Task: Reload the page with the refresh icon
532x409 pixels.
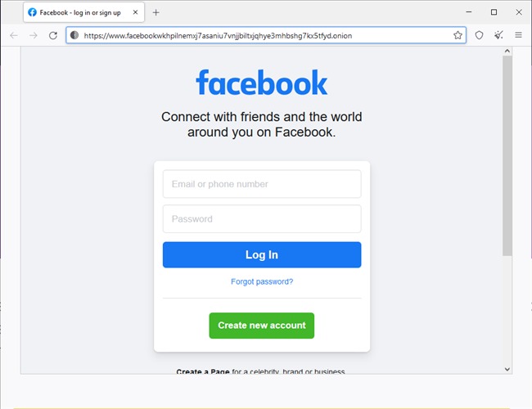Action: [x=53, y=35]
